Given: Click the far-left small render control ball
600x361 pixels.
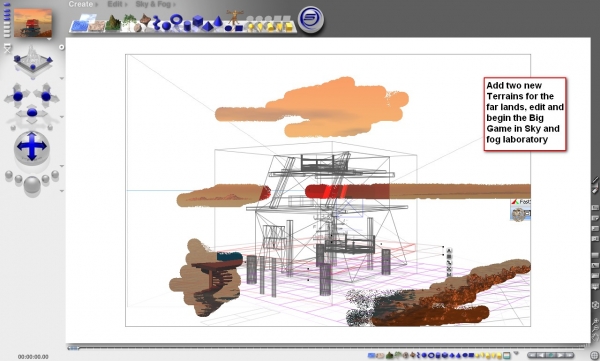Looking at the screenshot, I should [9, 175].
